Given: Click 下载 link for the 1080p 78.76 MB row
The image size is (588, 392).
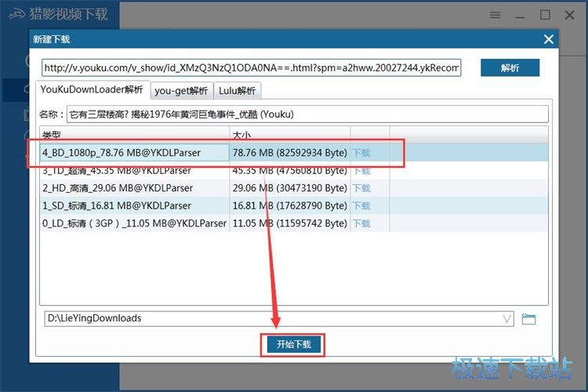Looking at the screenshot, I should tap(361, 154).
